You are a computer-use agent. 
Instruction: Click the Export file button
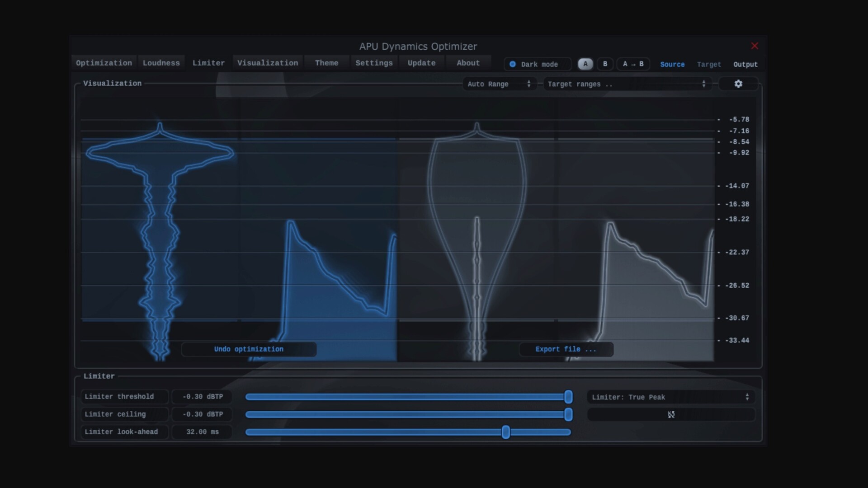point(566,349)
